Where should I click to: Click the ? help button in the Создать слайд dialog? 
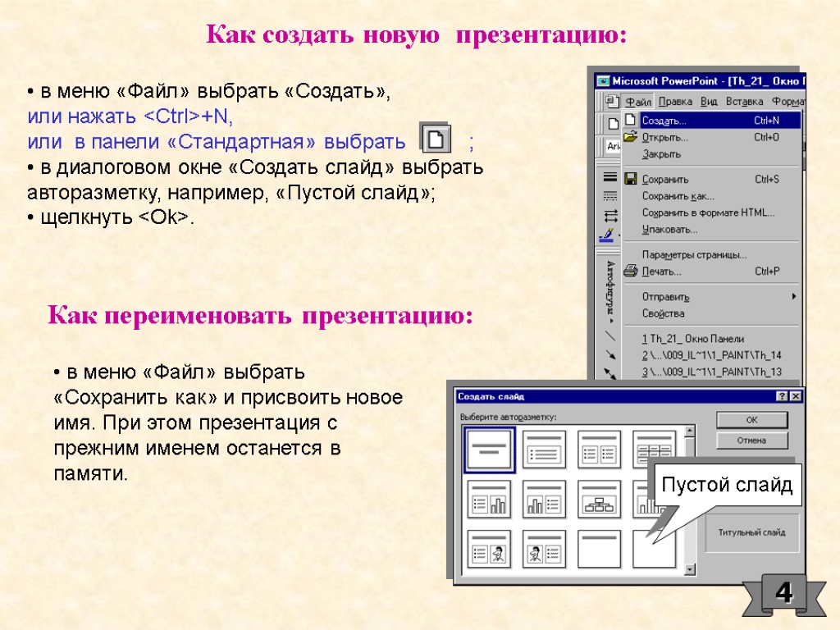pyautogui.click(x=782, y=396)
